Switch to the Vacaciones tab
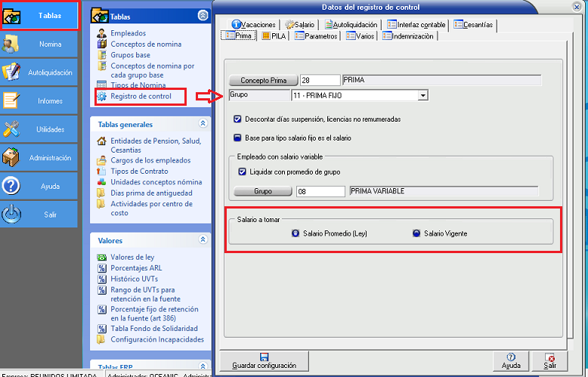 point(253,25)
